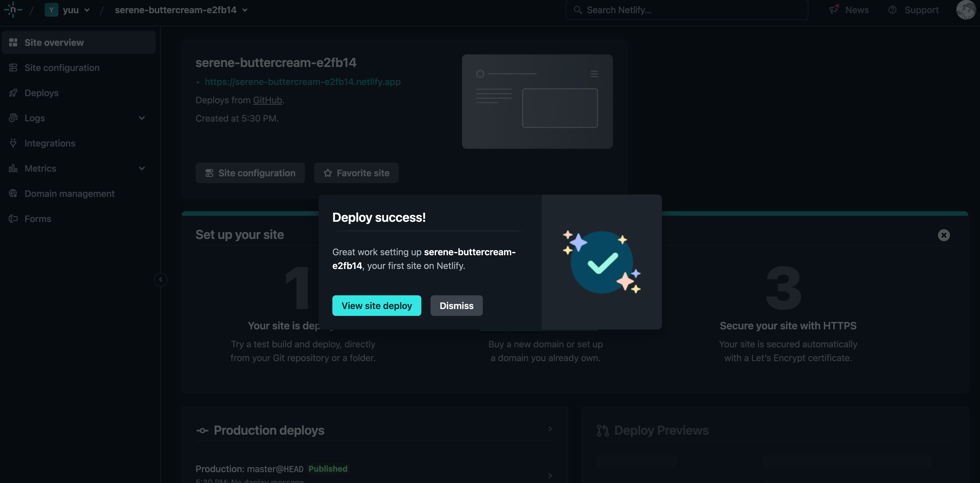Open Domain management in the sidebar
This screenshot has height=483, width=980.
coord(79,193)
